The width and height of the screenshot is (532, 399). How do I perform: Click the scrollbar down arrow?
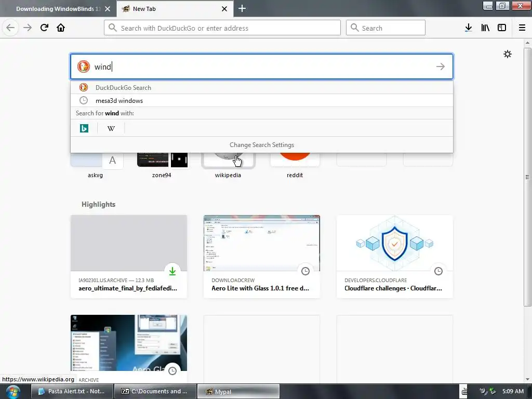point(527,379)
